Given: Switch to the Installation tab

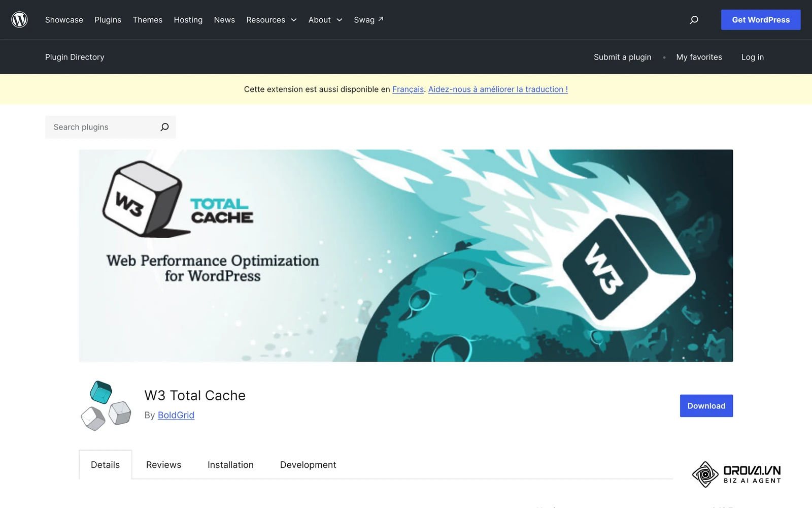Looking at the screenshot, I should click(230, 465).
